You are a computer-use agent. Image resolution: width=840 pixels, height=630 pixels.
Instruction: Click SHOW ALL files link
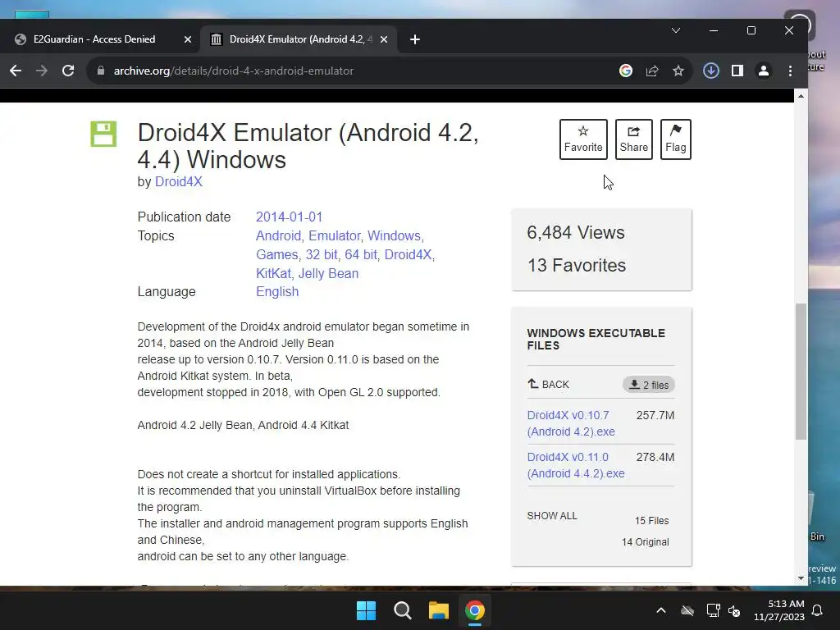552,515
